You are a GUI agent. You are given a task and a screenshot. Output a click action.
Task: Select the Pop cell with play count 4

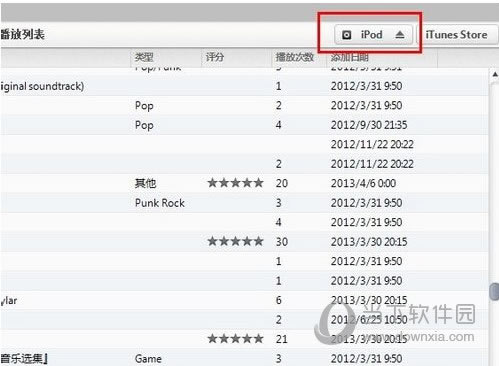[144, 125]
